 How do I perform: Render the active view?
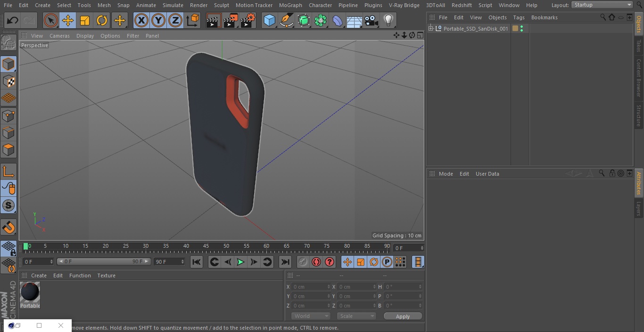coord(214,21)
